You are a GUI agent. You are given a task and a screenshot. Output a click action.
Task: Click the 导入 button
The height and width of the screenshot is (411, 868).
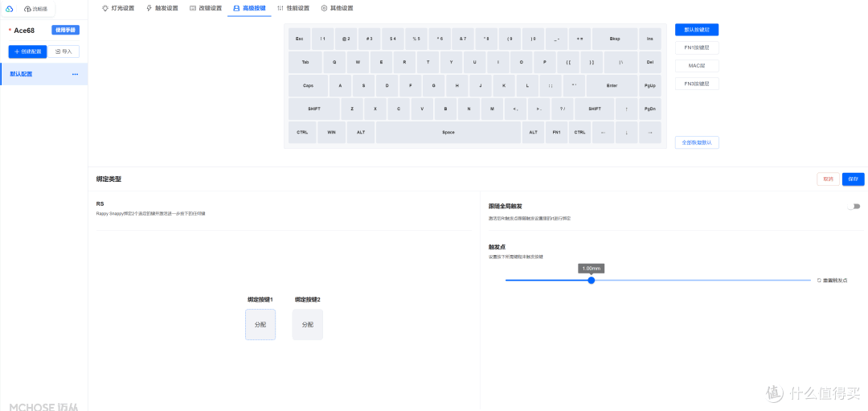(x=63, y=51)
